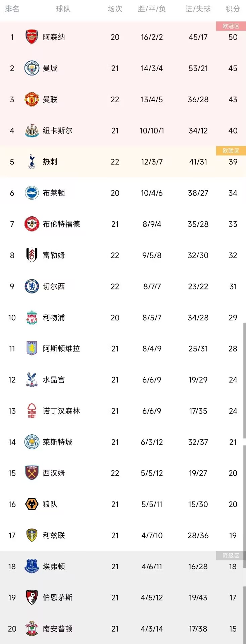Screen dimensions: 246x644
Task: Click the 积分 column header
Action: 233,9
